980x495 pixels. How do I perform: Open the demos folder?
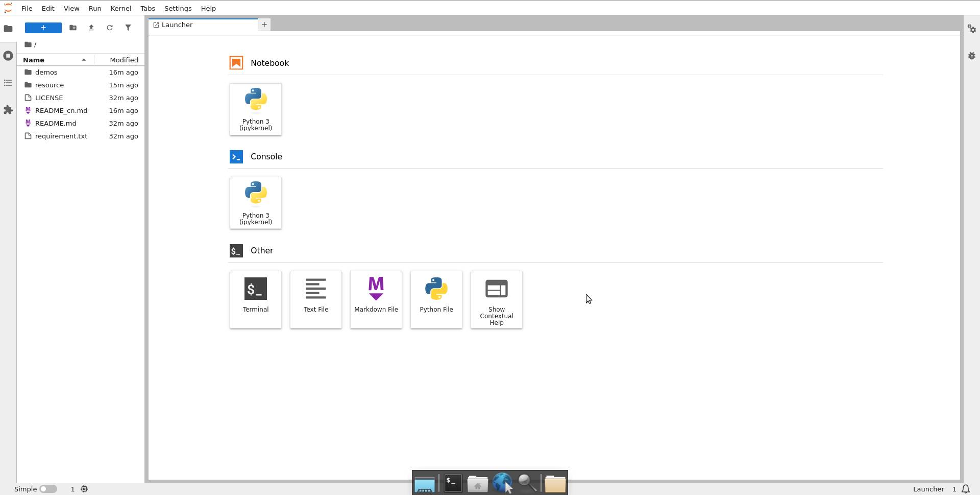[x=46, y=72]
